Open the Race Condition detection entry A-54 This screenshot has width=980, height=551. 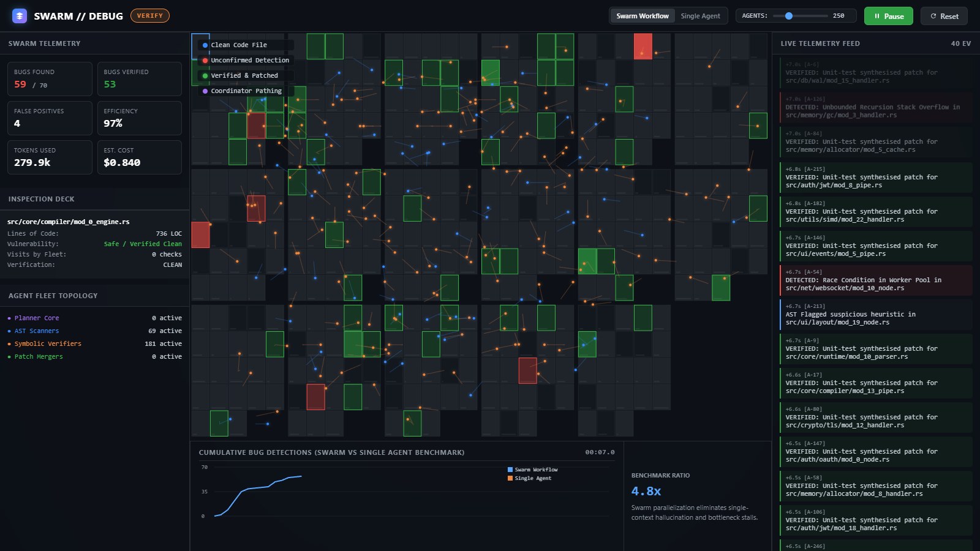pos(876,280)
